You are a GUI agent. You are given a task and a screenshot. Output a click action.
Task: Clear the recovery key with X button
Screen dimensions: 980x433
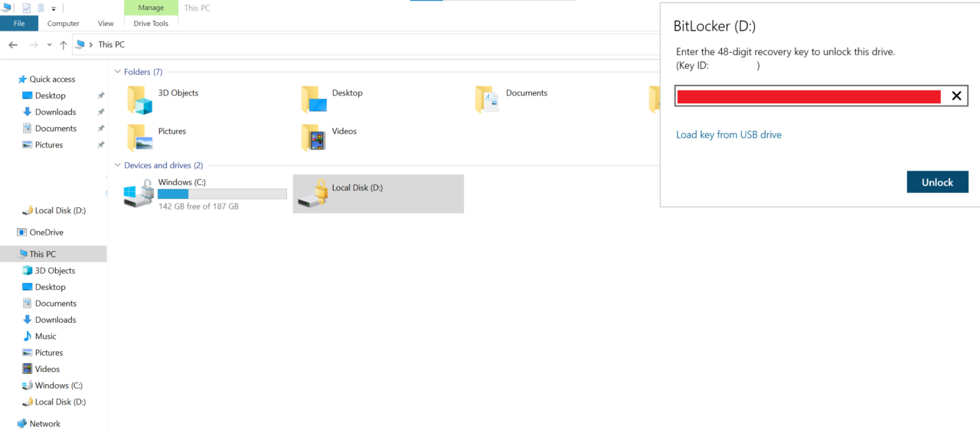tap(956, 96)
